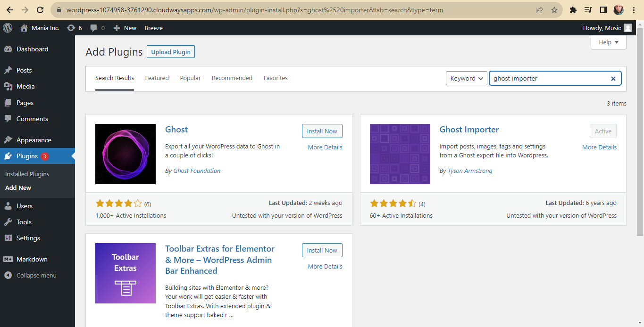Install the Ghost plugin

(x=322, y=131)
